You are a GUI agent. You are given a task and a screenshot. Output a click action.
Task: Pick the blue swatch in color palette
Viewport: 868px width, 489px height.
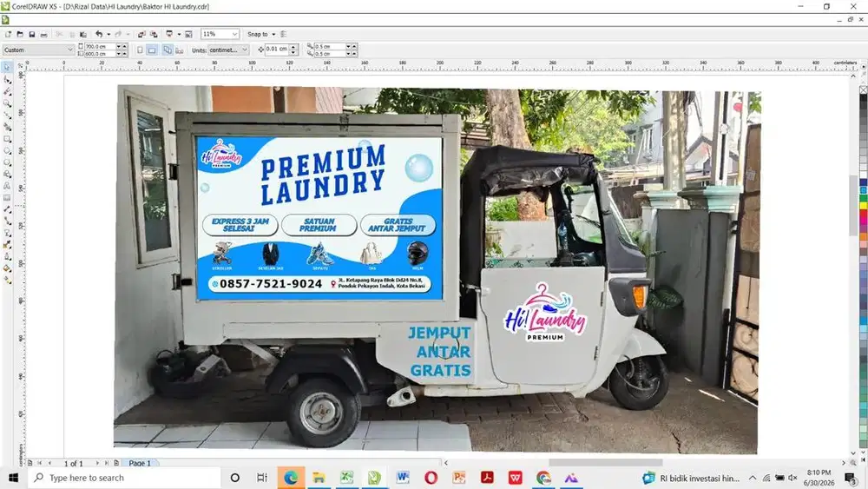pyautogui.click(x=864, y=182)
